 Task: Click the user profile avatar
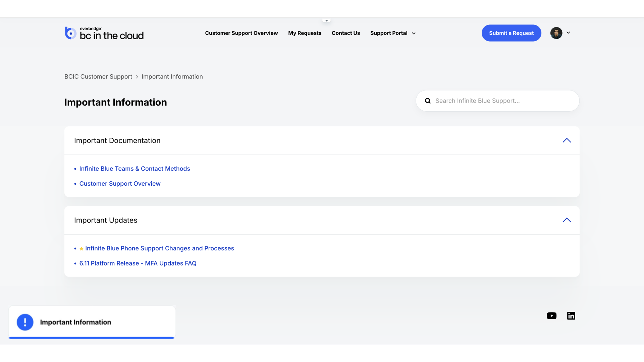tap(556, 33)
